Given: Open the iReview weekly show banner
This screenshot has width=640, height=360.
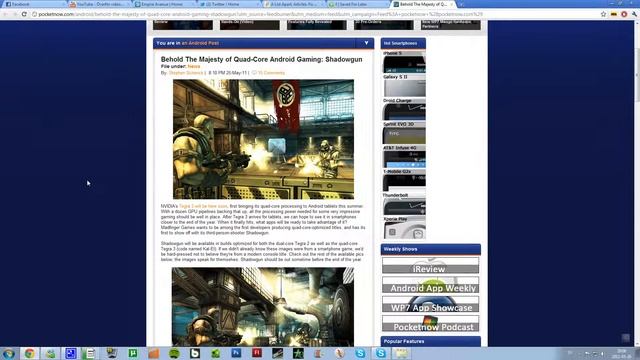Looking at the screenshot, I should [x=431, y=265].
